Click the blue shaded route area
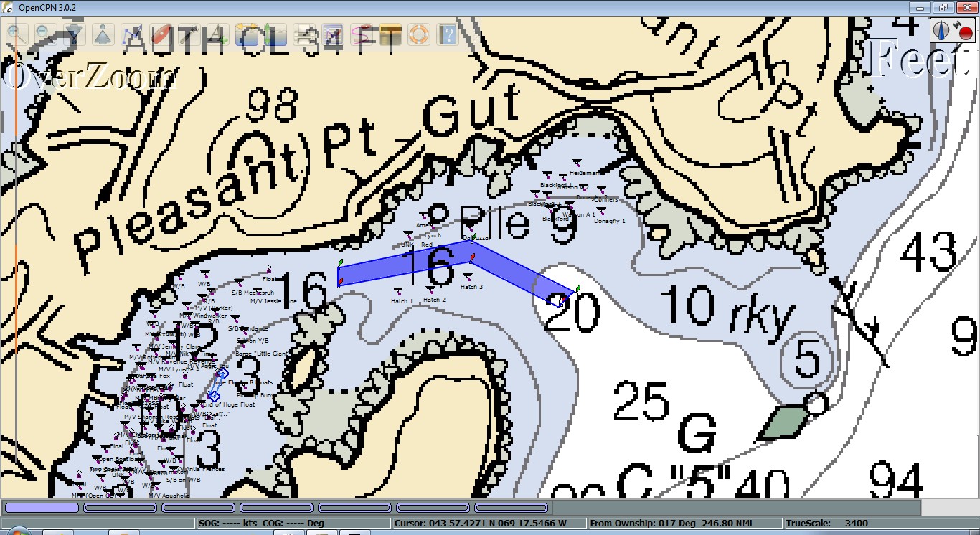 (402, 267)
